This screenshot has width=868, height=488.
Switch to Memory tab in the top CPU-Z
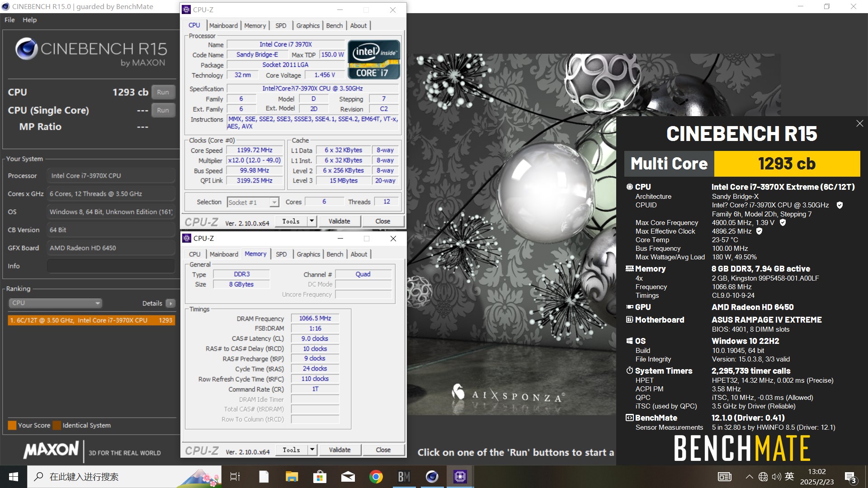(255, 26)
